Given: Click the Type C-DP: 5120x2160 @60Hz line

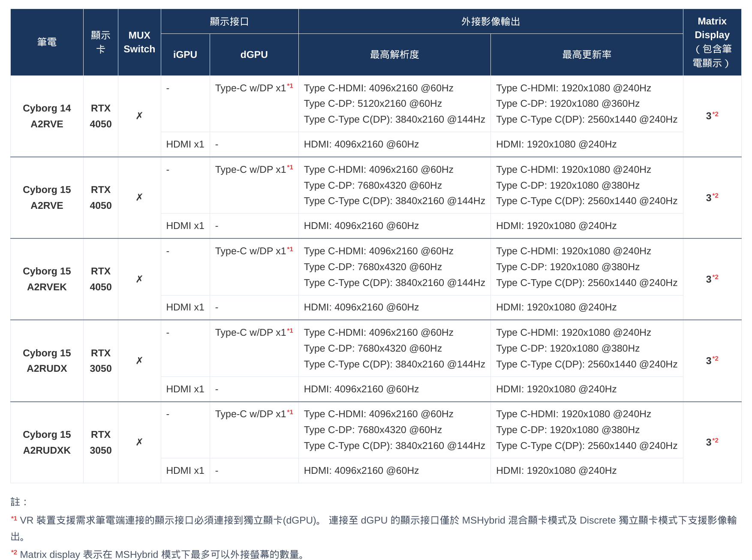Looking at the screenshot, I should (x=373, y=103).
